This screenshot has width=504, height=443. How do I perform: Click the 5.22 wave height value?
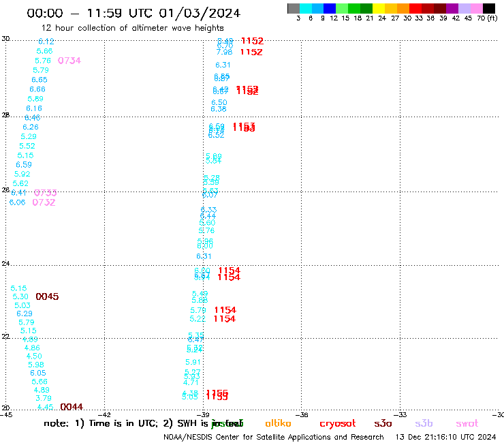[x=198, y=319]
